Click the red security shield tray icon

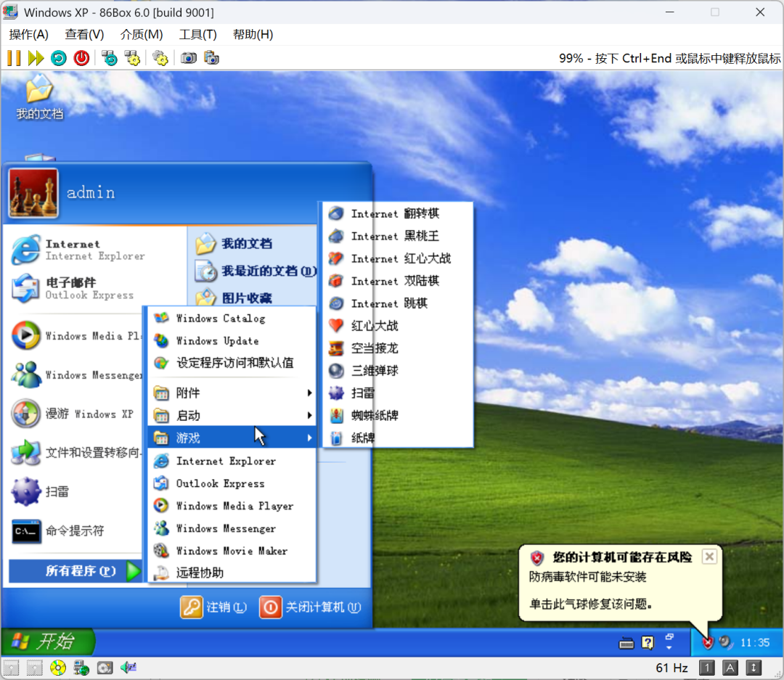707,642
